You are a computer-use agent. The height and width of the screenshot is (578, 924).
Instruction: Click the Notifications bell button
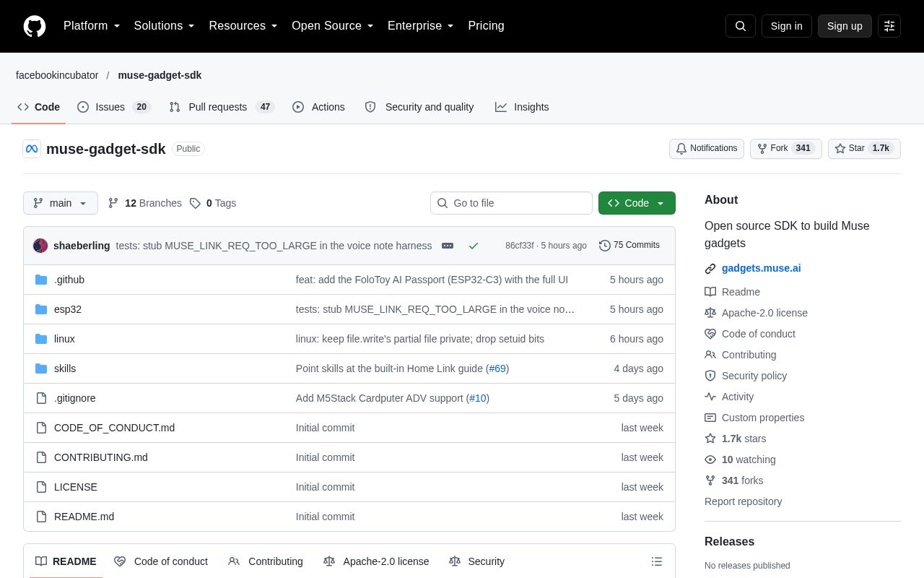click(707, 149)
